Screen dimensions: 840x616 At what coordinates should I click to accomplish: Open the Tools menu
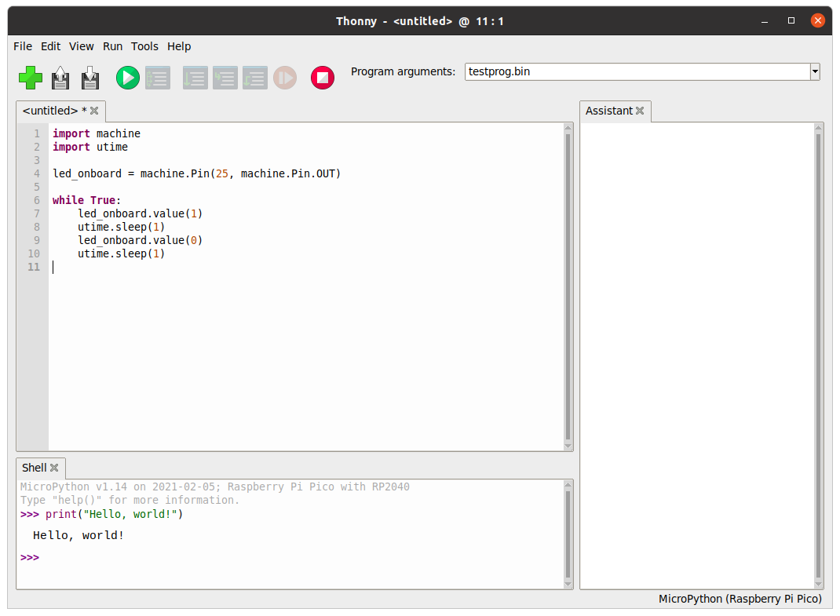click(144, 46)
